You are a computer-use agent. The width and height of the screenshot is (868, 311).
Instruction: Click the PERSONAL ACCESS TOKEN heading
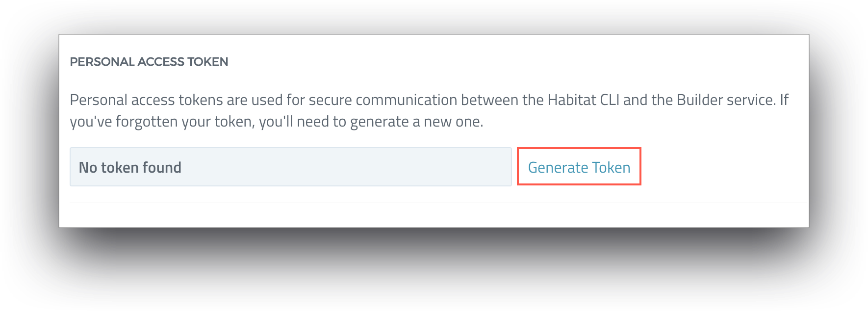[149, 62]
